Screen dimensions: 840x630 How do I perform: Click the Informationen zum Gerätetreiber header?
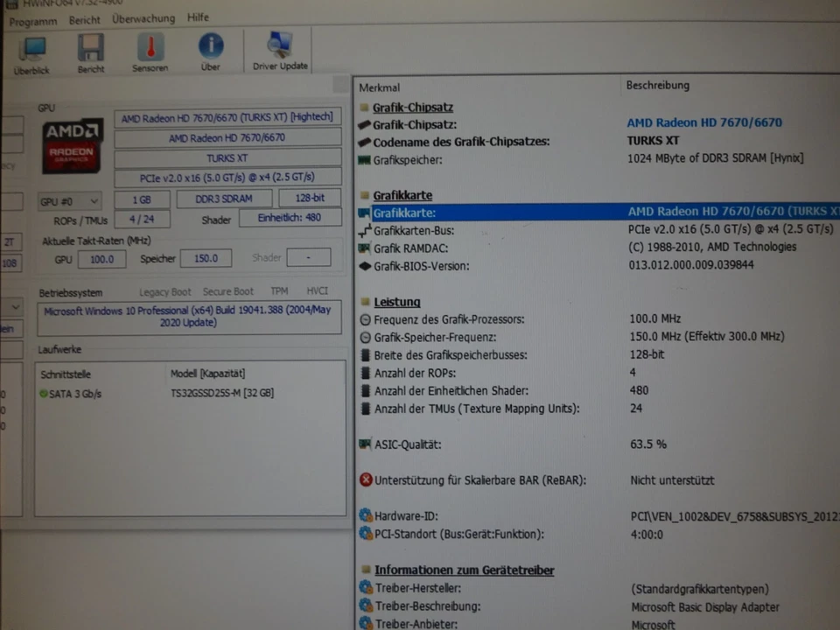(x=464, y=570)
